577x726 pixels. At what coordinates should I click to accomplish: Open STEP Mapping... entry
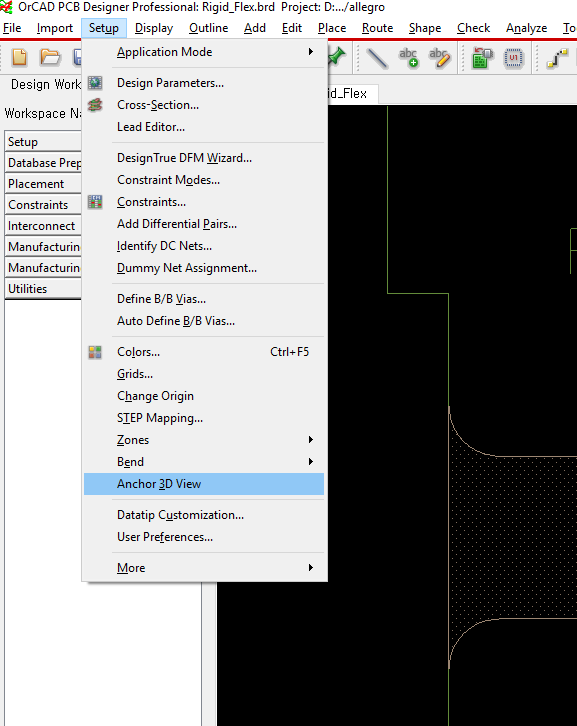204,418
